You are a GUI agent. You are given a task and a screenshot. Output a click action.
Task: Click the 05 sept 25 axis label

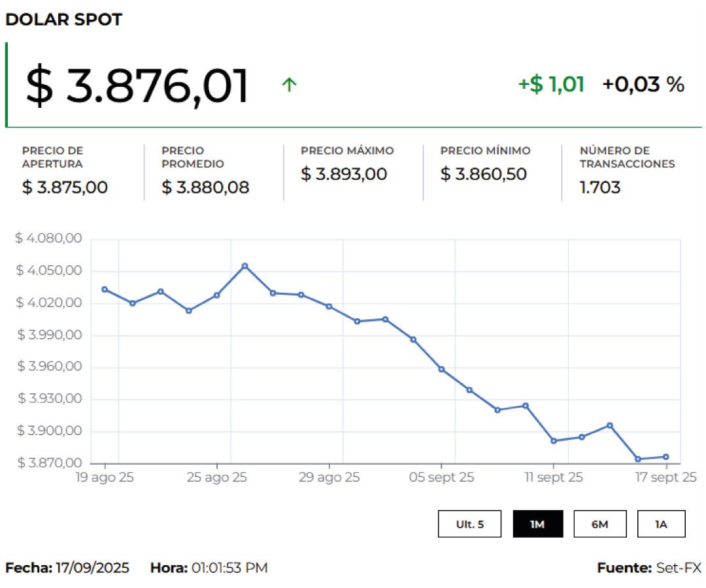click(441, 478)
